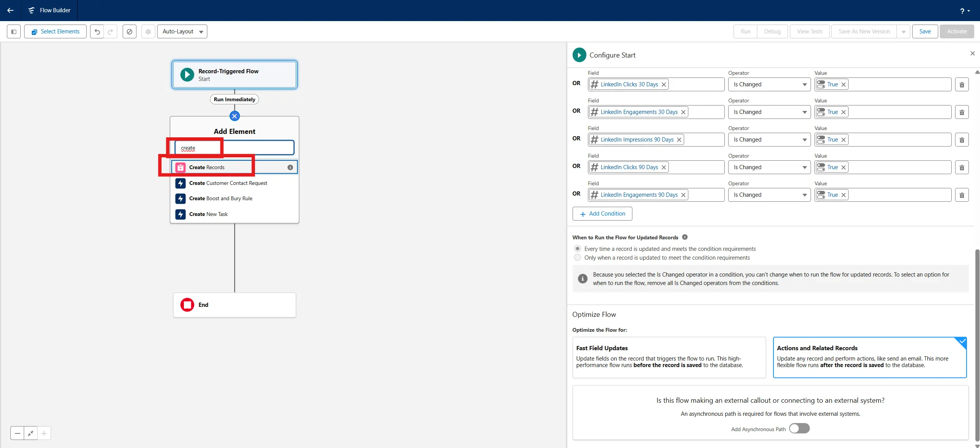The height and width of the screenshot is (448, 980).
Task: Click the fit-to-view canvas icon
Action: tap(31, 433)
